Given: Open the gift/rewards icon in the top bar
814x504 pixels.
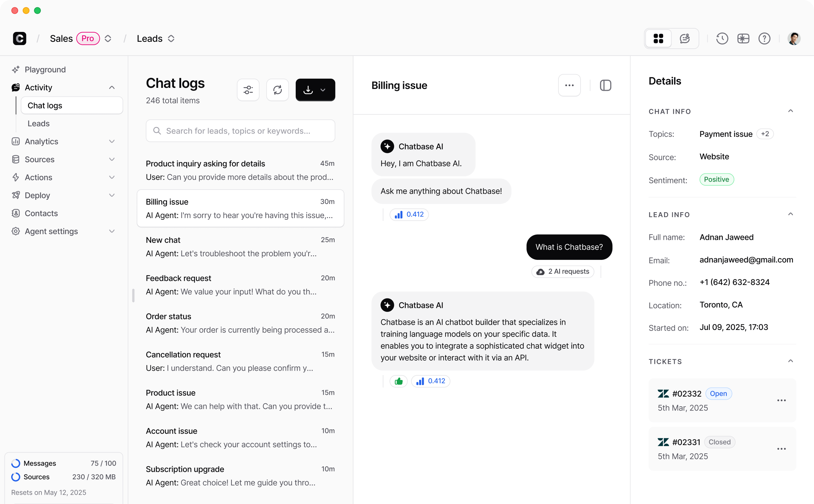Looking at the screenshot, I should [x=743, y=38].
